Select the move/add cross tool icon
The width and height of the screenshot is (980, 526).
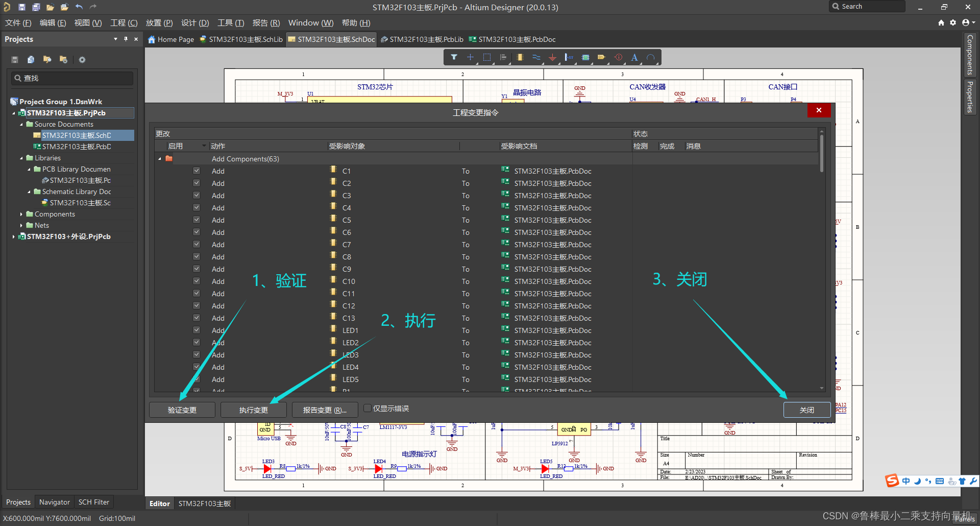click(x=470, y=57)
